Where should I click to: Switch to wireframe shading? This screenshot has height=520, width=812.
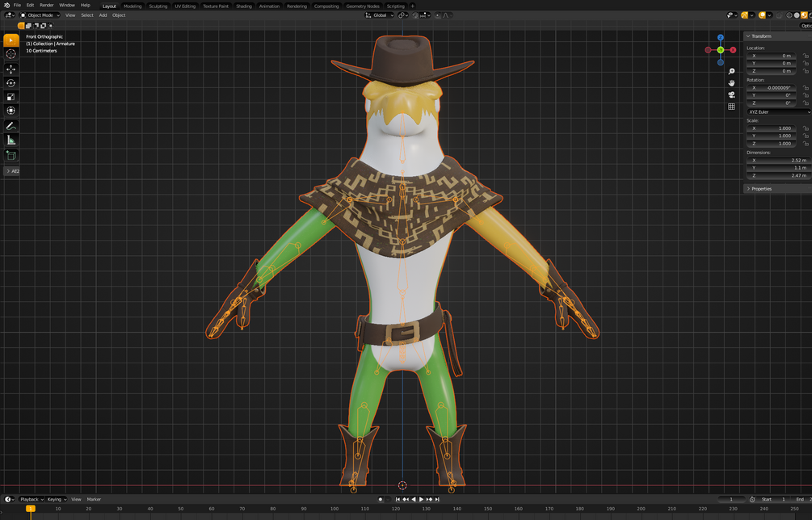pos(789,15)
